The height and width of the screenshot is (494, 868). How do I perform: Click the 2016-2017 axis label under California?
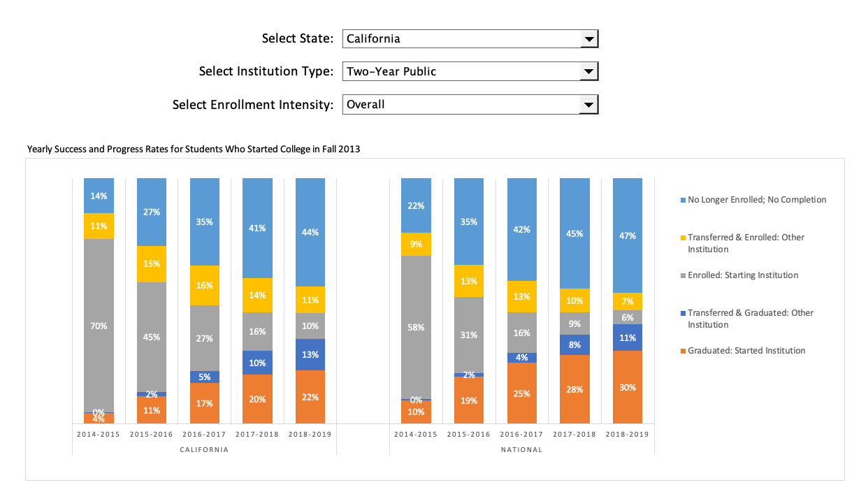[204, 434]
